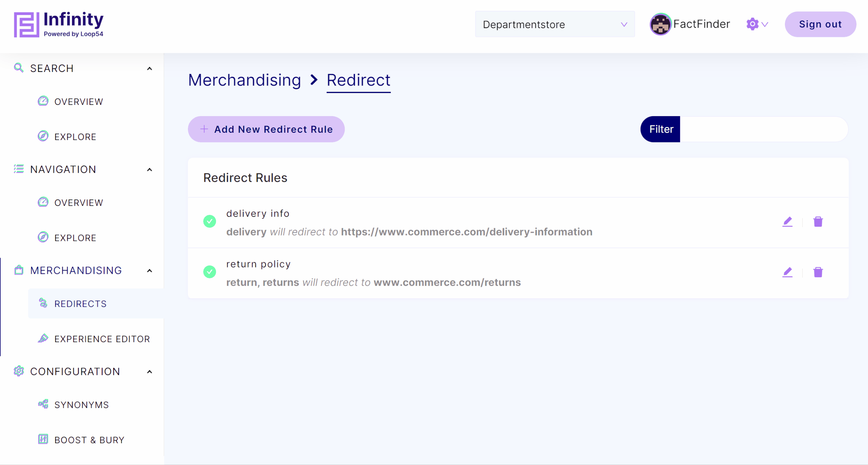
Task: Click the Infinity logo
Action: [59, 24]
